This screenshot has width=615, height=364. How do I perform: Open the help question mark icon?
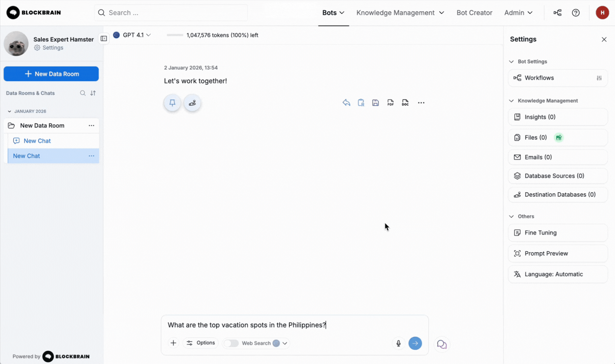(x=576, y=13)
